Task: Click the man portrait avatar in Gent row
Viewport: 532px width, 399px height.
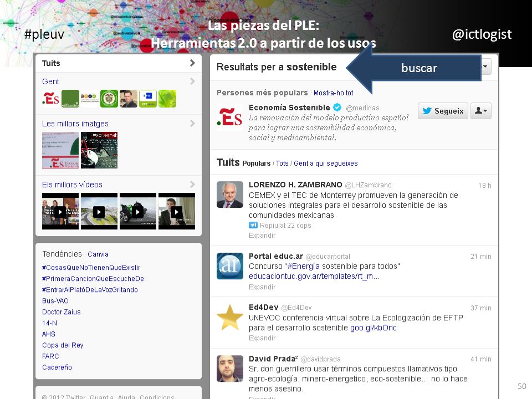Action: (x=129, y=99)
